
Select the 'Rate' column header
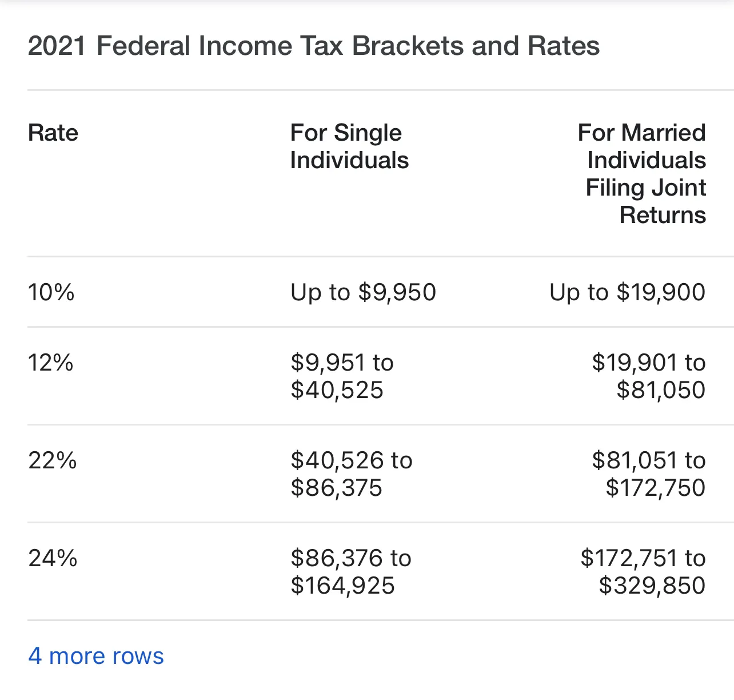tap(53, 133)
